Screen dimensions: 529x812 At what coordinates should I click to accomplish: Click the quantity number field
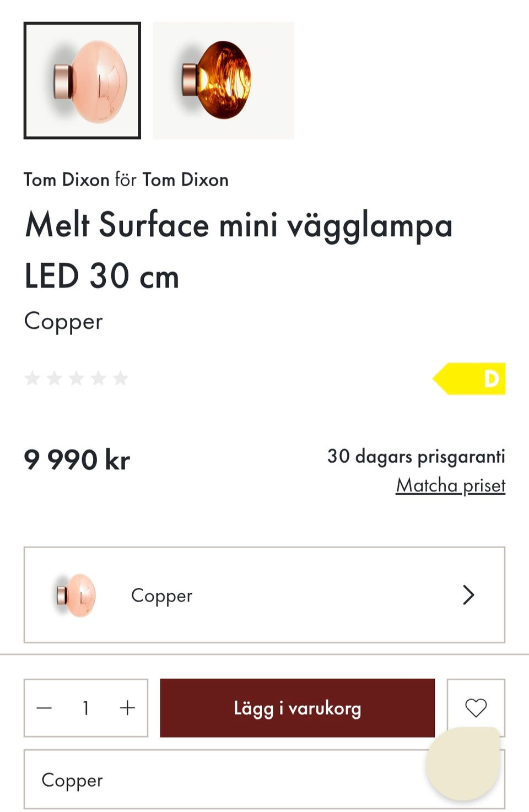pyautogui.click(x=86, y=708)
